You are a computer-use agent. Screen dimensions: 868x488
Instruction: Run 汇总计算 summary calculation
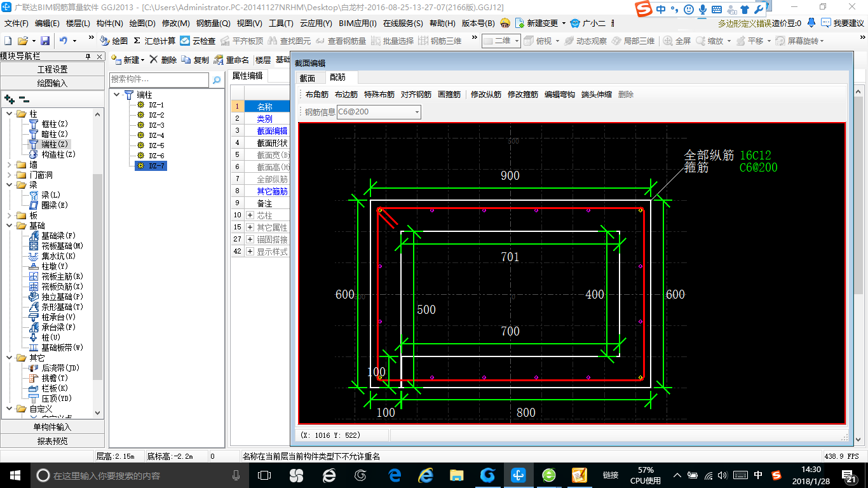[154, 41]
